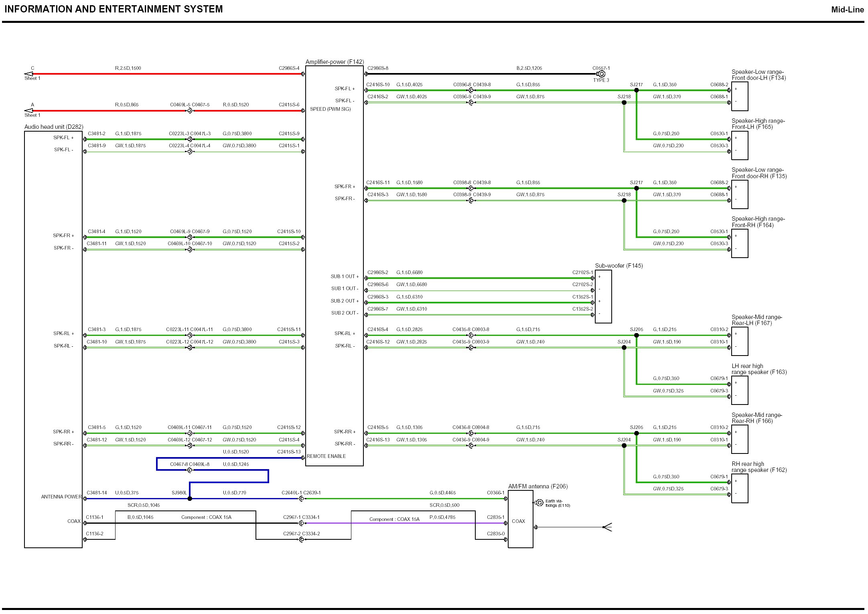
Task: Click the Mid-Line heading in top right
Action: (847, 10)
